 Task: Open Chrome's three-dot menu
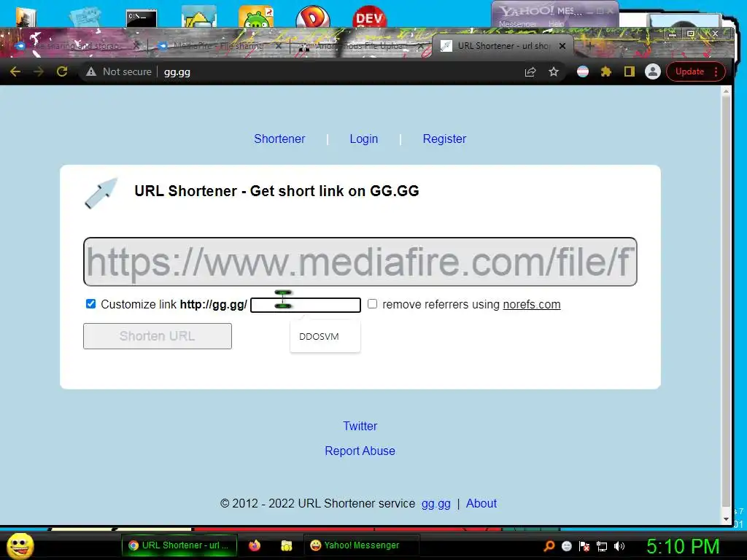[716, 72]
